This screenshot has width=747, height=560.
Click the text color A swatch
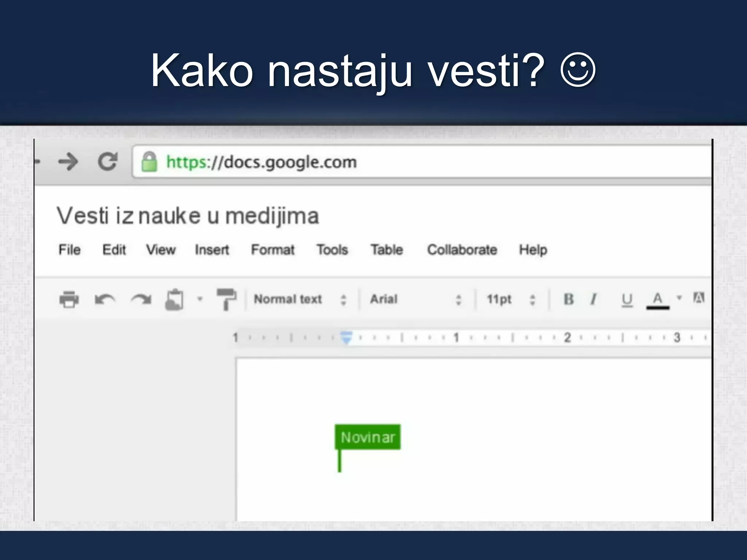pos(658,300)
